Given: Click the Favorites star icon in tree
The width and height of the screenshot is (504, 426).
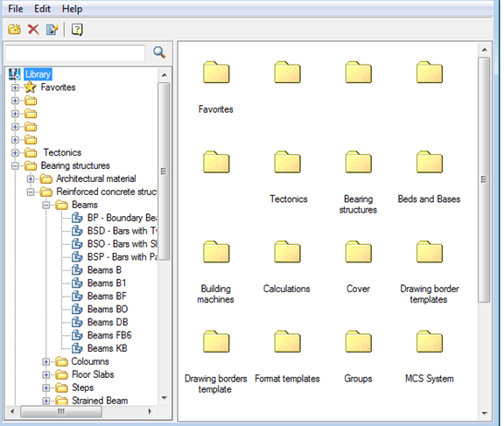Looking at the screenshot, I should (31, 87).
